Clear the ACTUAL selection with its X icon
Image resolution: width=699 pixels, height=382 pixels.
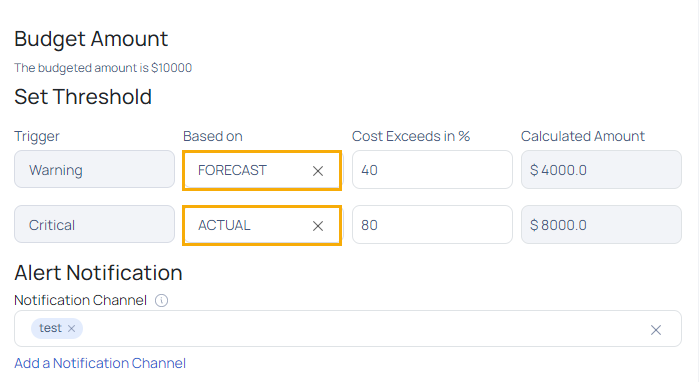coord(318,226)
